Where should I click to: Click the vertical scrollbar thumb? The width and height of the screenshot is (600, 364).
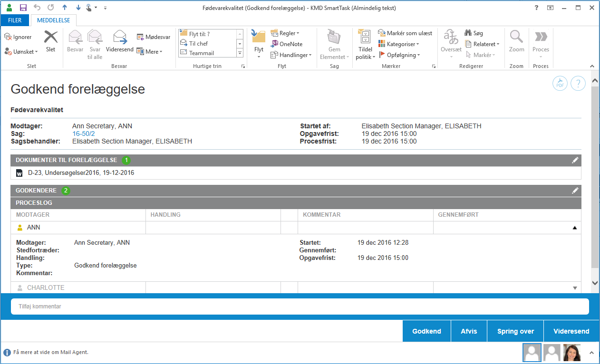point(595,178)
